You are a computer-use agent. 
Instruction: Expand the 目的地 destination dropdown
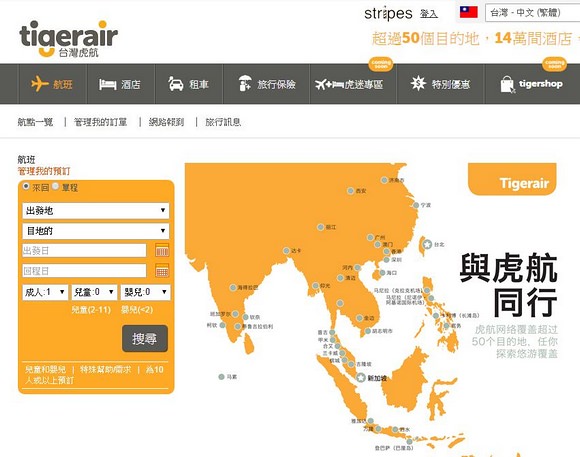96,231
